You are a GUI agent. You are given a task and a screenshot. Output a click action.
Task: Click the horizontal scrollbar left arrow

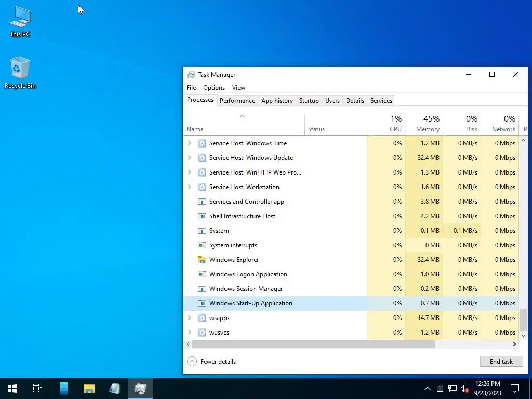tap(188, 344)
